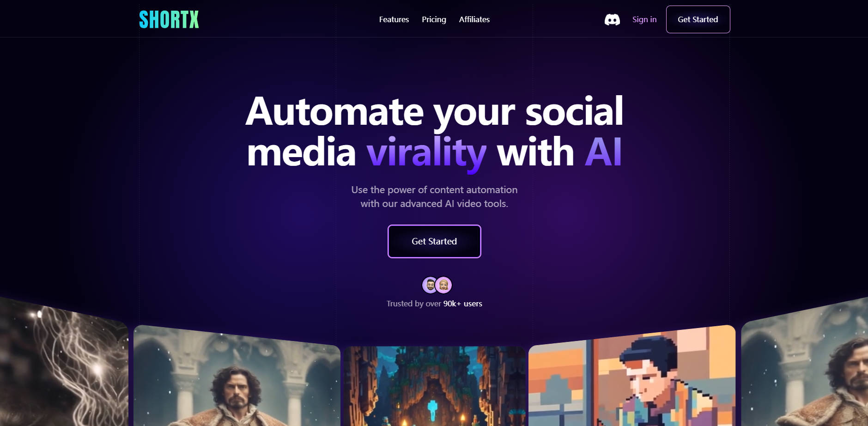Click the "Use the power of content automation" subtitle
Screen dimensions: 868x426
[x=434, y=190]
